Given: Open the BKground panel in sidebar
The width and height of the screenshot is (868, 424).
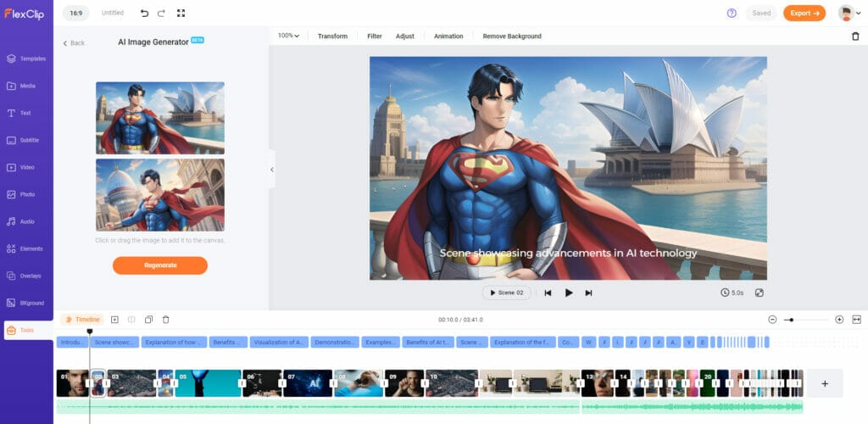Looking at the screenshot, I should click(26, 303).
